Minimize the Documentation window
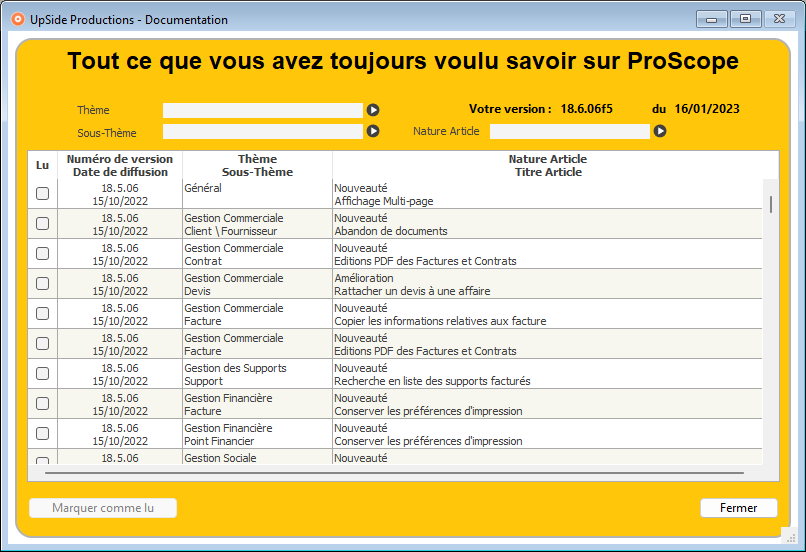Viewport: 806px width, 552px height. pos(712,20)
